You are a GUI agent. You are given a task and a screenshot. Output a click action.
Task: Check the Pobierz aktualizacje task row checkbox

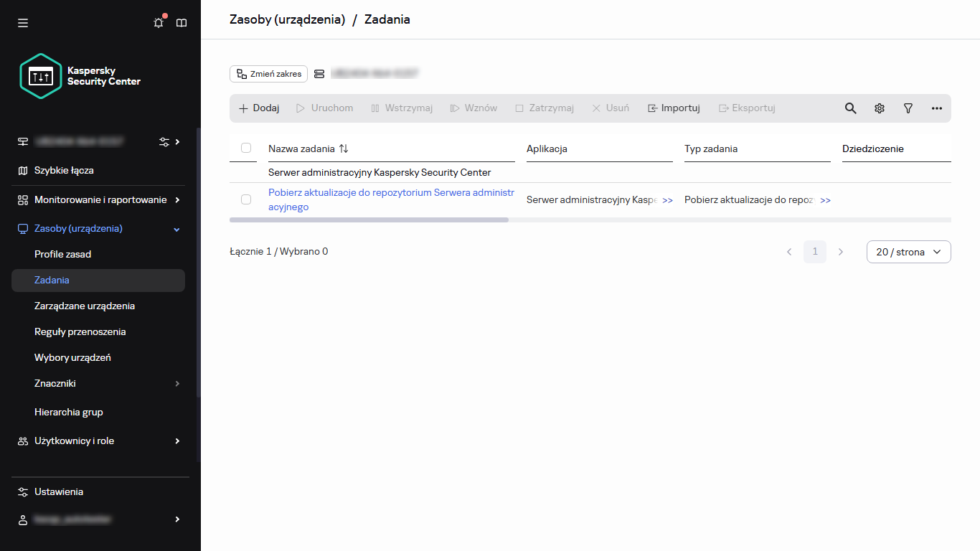click(x=246, y=199)
